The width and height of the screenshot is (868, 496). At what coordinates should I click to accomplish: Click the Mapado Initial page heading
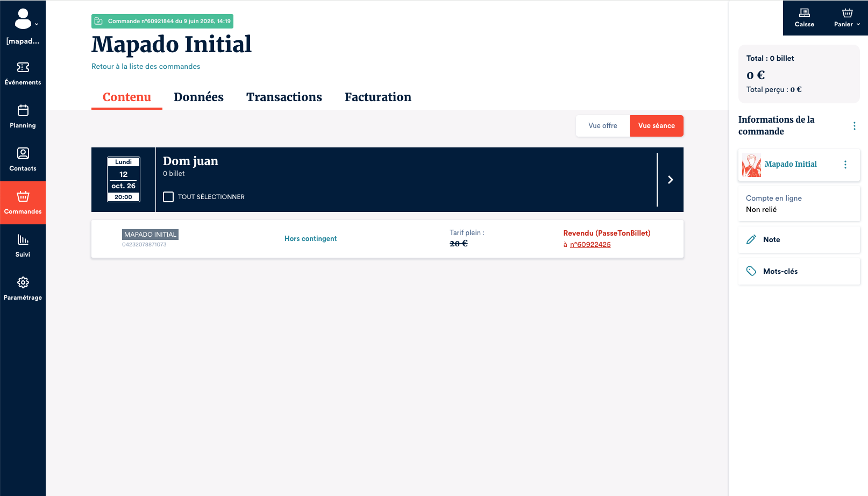pos(172,44)
